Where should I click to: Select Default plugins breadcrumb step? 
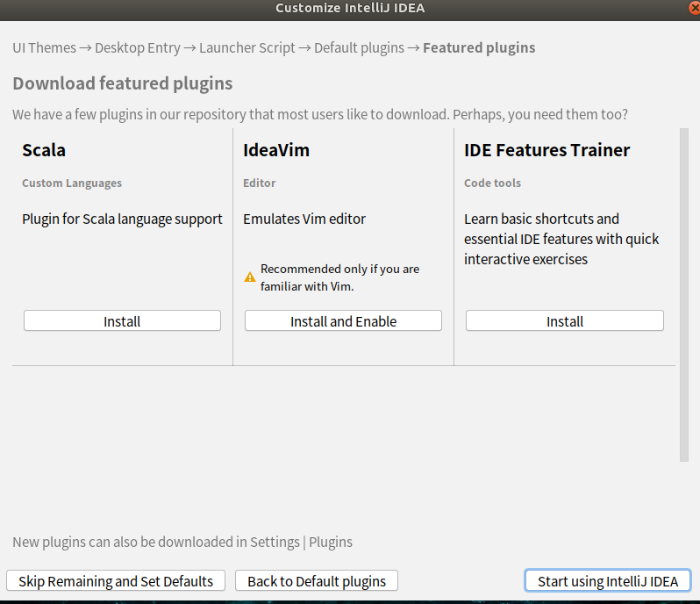point(359,47)
